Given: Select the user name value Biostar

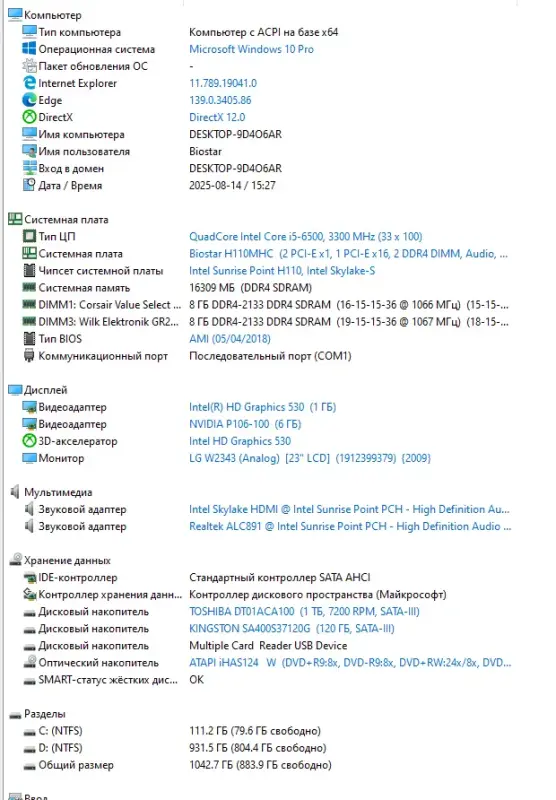Looking at the screenshot, I should (x=206, y=152).
